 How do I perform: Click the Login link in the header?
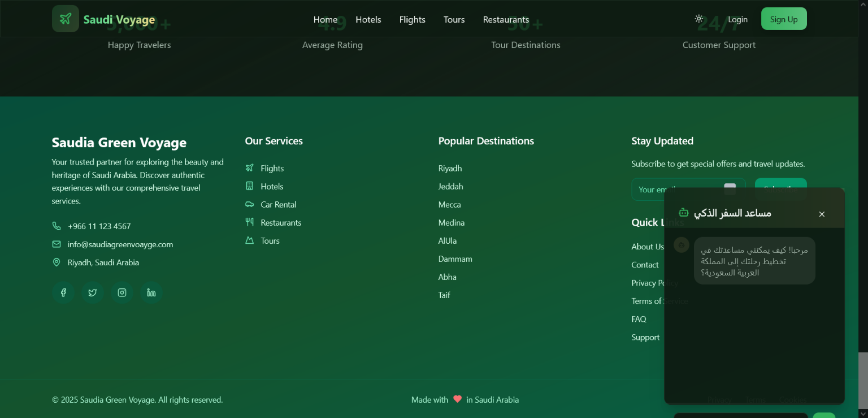click(x=737, y=19)
